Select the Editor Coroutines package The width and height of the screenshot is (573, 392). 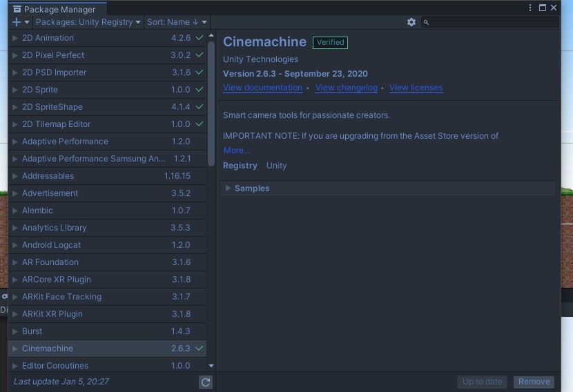pyautogui.click(x=108, y=365)
